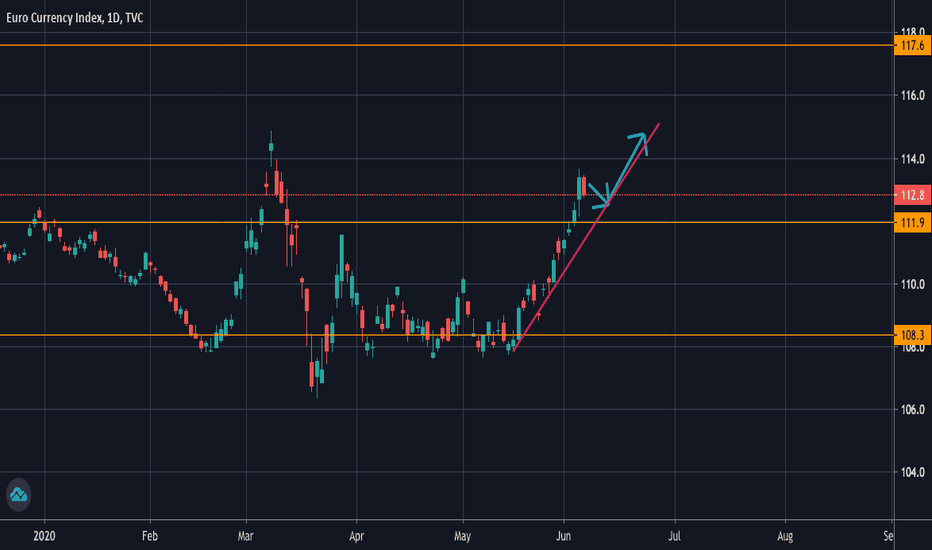Viewport: 932px width, 550px height.
Task: Click the Feb label on time axis
Action: click(x=150, y=536)
